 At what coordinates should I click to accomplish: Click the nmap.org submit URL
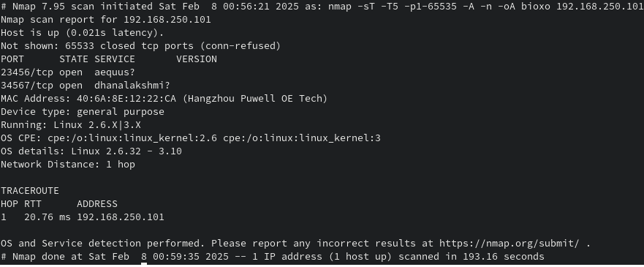509,244
